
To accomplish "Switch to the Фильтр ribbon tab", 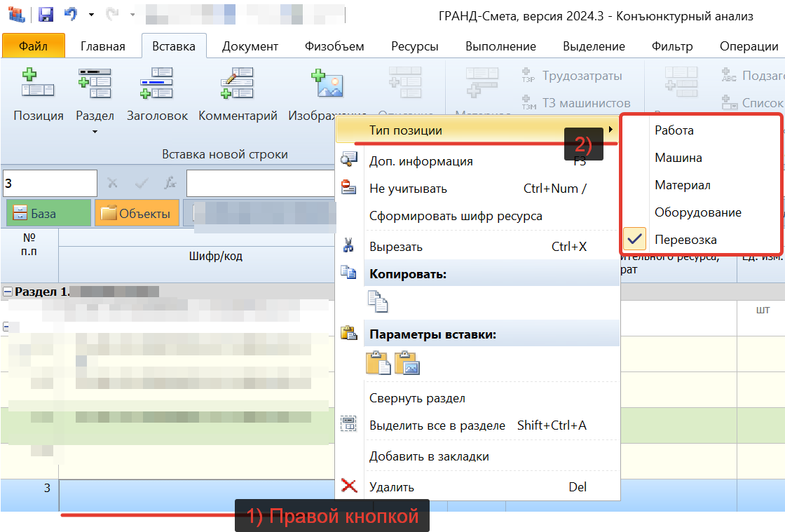I will 672,46.
